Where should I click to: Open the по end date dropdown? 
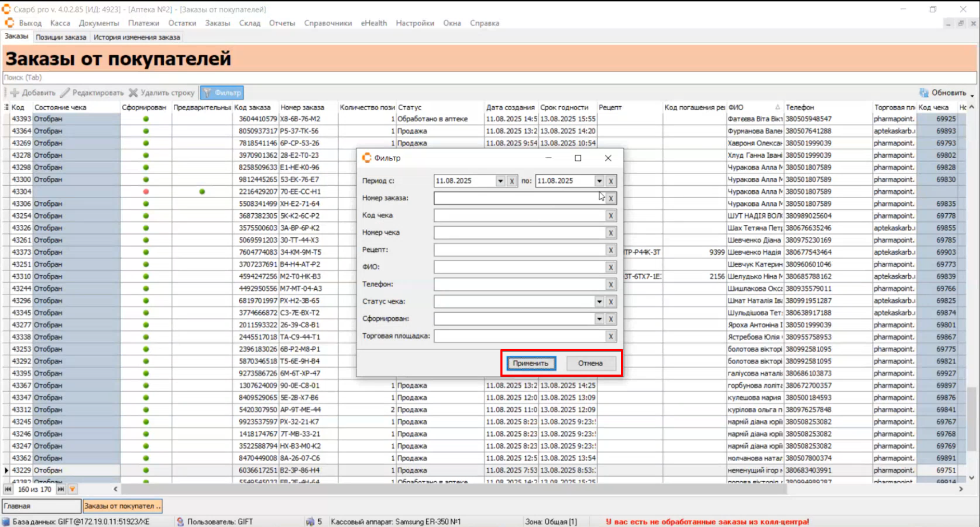point(599,181)
